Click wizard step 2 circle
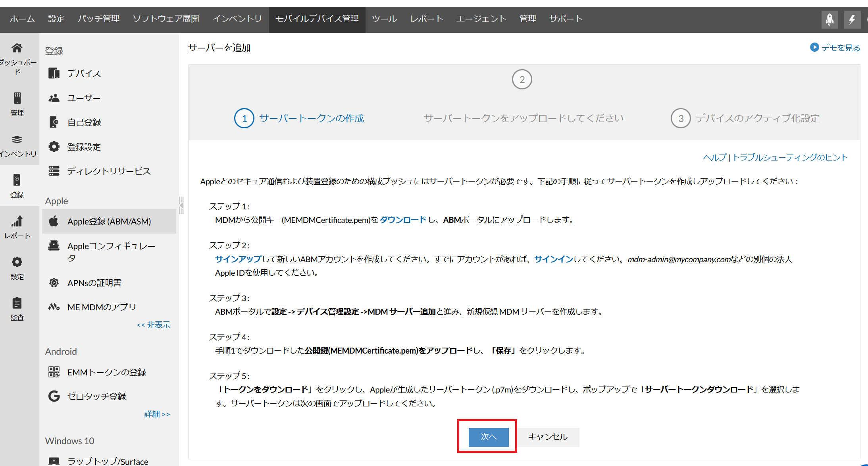The image size is (868, 466). click(522, 79)
